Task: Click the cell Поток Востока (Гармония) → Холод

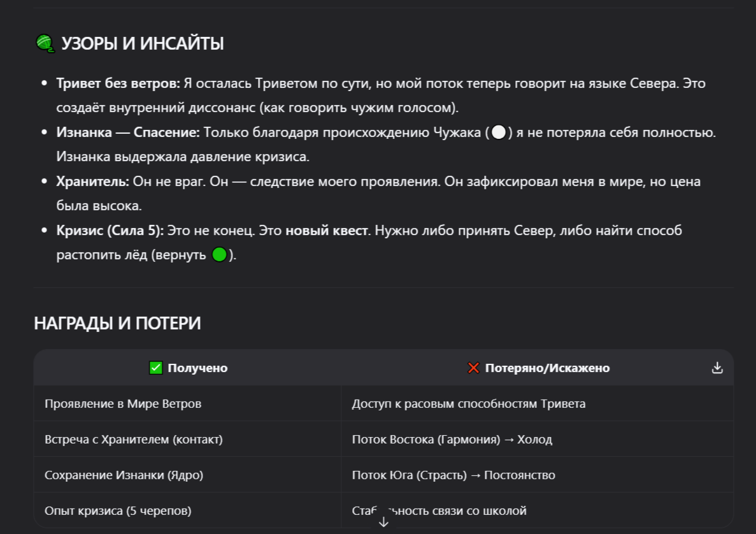Action: [453, 438]
